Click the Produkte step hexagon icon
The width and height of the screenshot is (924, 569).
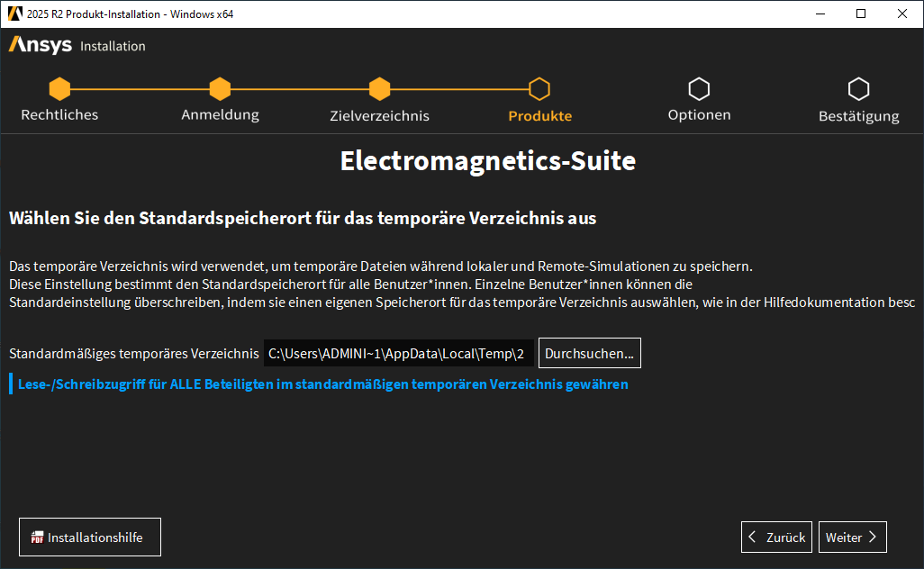[539, 89]
